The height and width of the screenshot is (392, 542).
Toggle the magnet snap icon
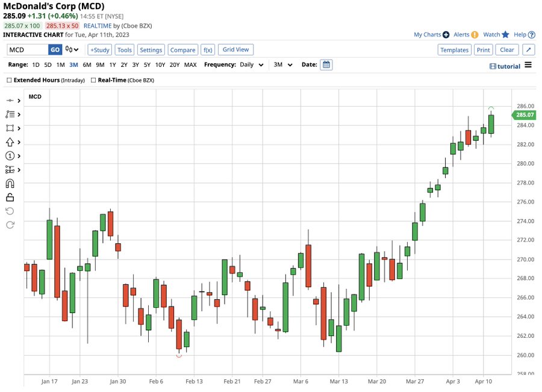10,184
